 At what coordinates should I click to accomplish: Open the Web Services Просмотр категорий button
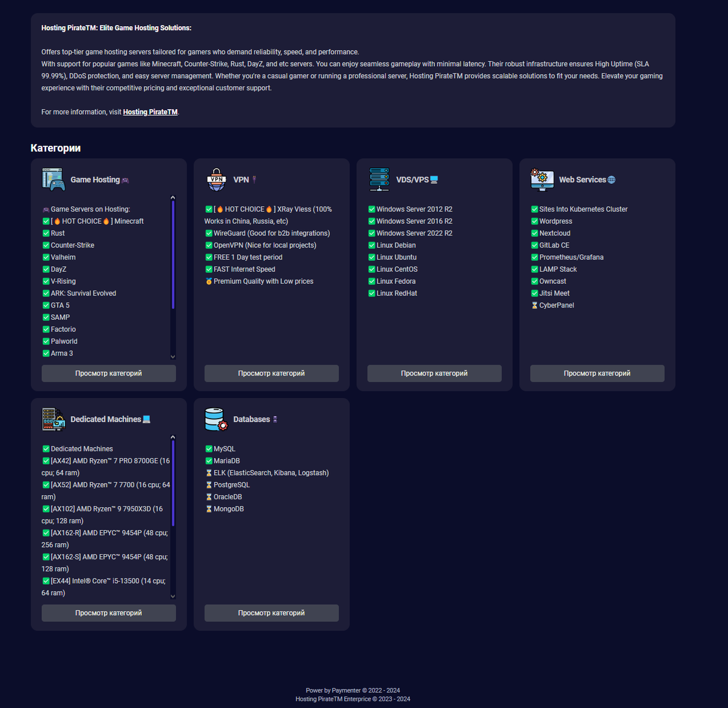coord(597,373)
